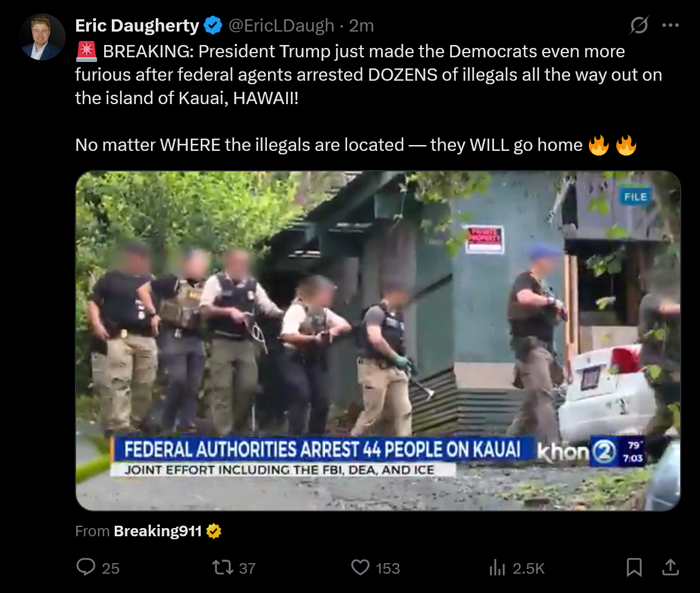Screen dimensions: 700x593
Task: Open the Grok explain icon
Action: [x=639, y=25]
